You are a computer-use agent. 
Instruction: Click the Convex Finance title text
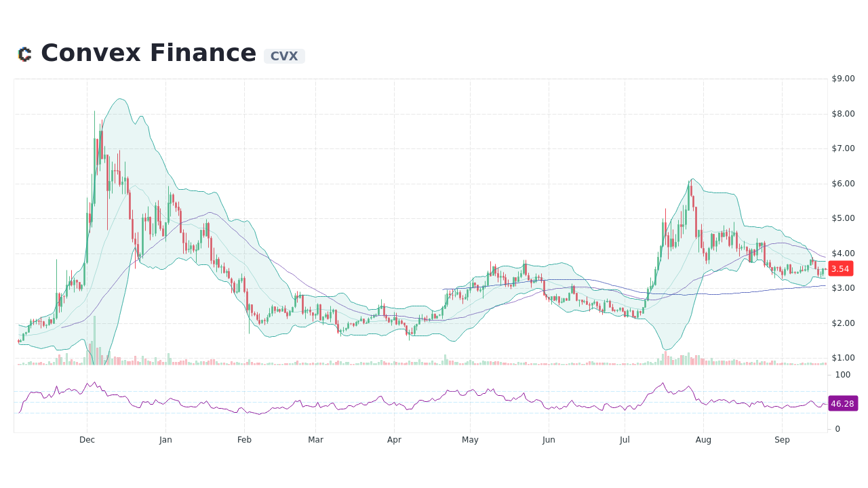click(148, 52)
